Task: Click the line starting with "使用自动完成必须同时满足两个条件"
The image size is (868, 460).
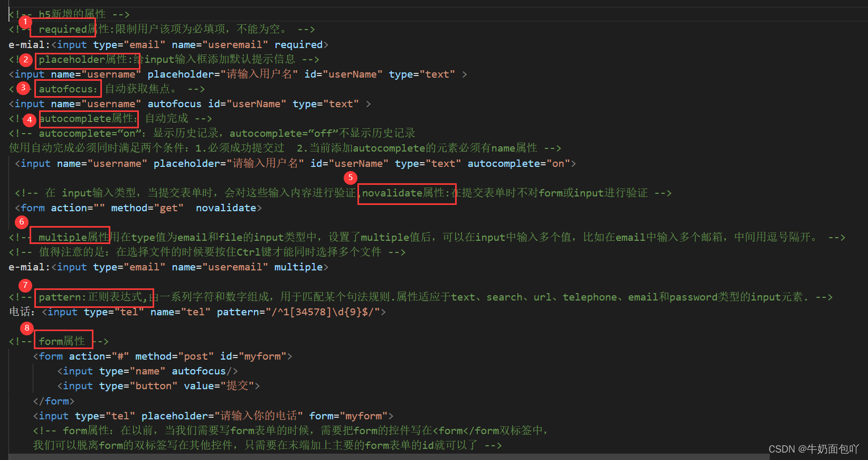Action: (285, 148)
